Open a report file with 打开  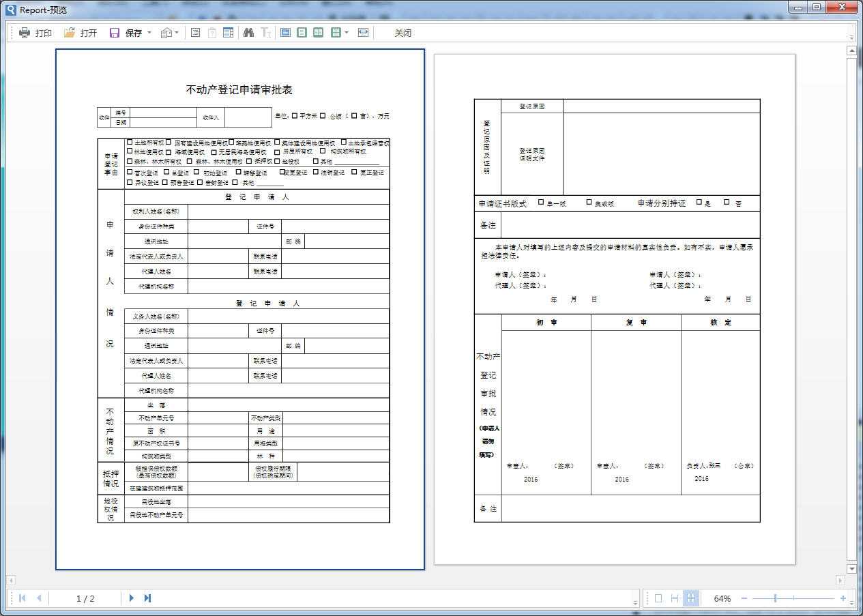(x=81, y=33)
